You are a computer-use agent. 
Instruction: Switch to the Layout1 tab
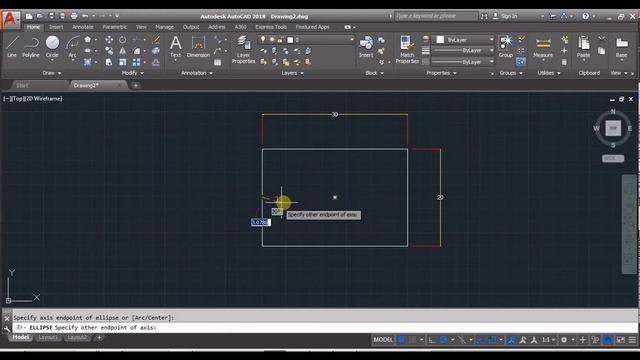click(48, 337)
